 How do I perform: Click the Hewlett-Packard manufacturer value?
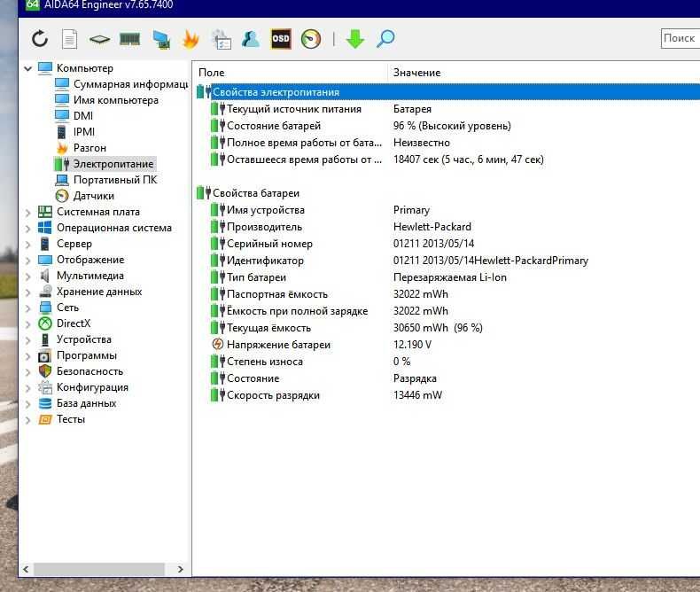click(432, 227)
